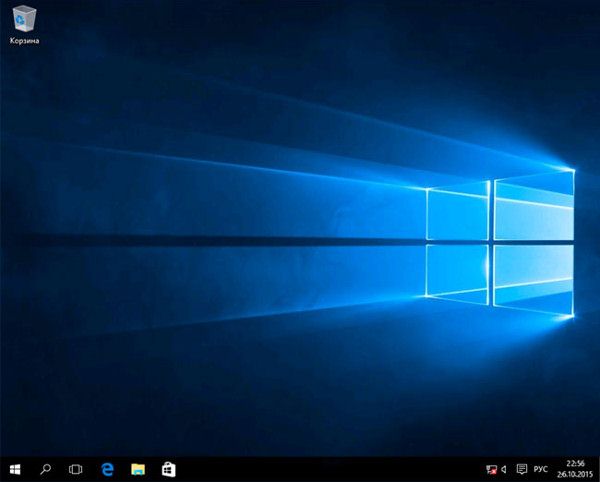Open the Windows Store from the taskbar

point(168,469)
